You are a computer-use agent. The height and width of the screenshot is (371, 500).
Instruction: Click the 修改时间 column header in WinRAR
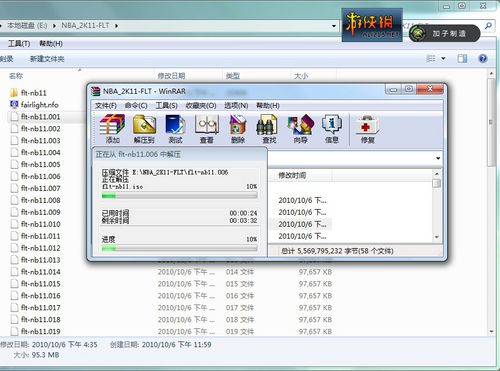click(x=292, y=175)
